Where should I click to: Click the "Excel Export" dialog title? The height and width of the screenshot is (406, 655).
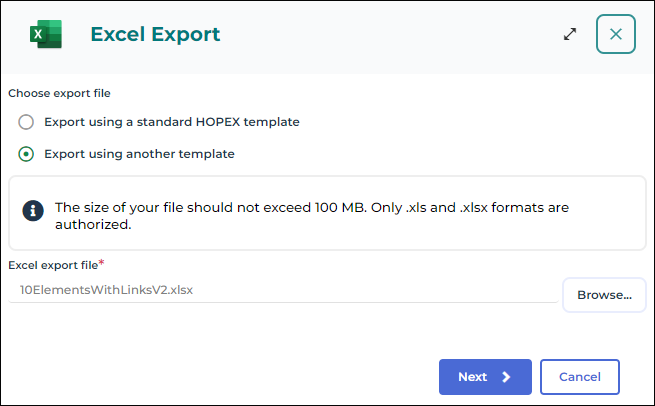click(x=155, y=35)
